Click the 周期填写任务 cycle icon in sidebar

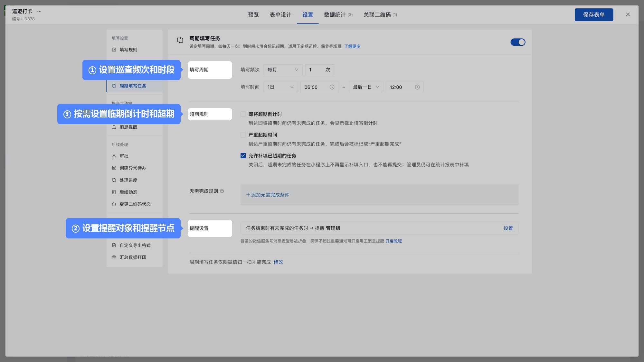click(x=114, y=86)
